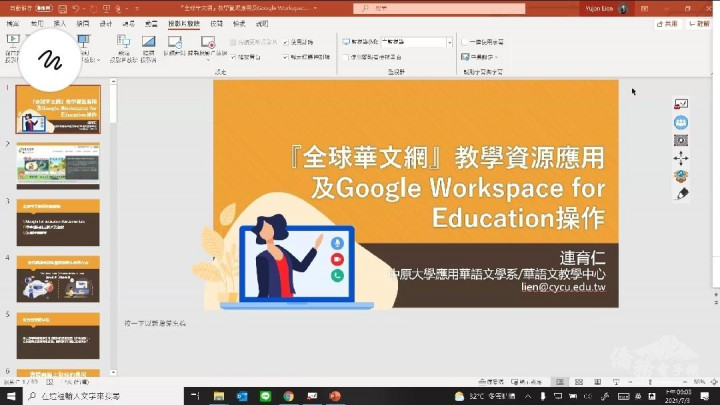The height and width of the screenshot is (405, 720).
Task: Open Rehearse Timings with clock icon
Action: coord(174,42)
